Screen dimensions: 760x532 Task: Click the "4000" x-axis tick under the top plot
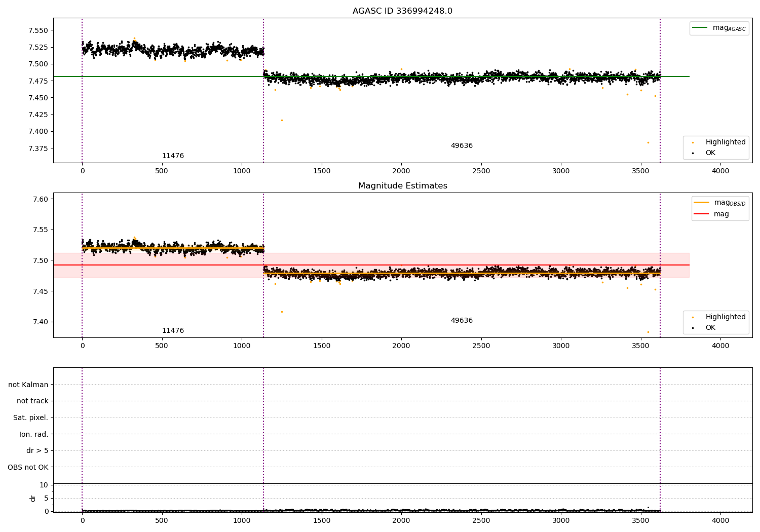coord(720,171)
